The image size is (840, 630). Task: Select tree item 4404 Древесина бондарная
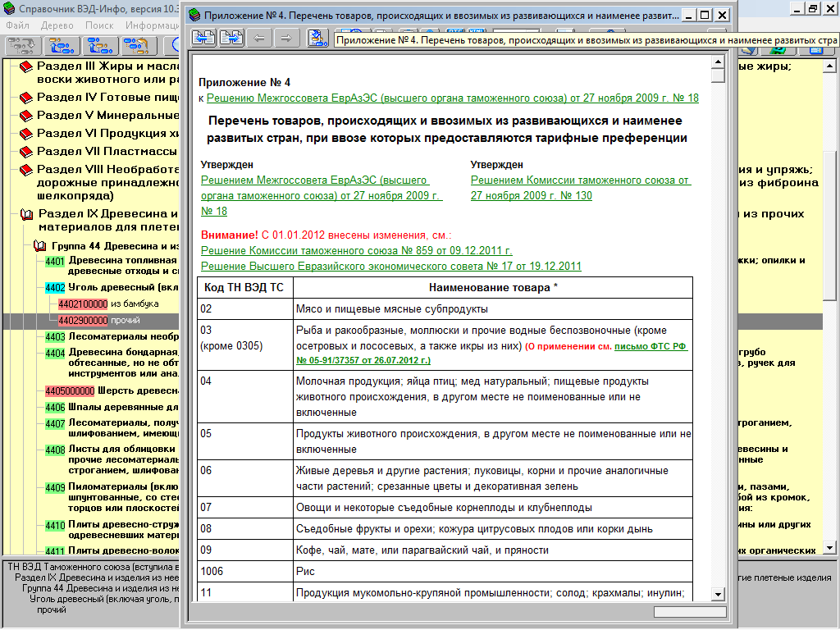112,363
